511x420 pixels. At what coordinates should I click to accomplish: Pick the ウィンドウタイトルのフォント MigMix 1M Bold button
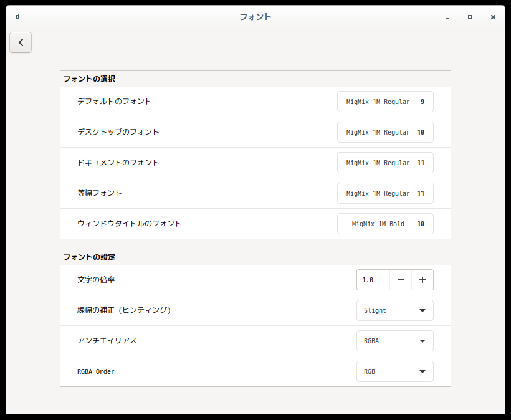click(x=385, y=224)
